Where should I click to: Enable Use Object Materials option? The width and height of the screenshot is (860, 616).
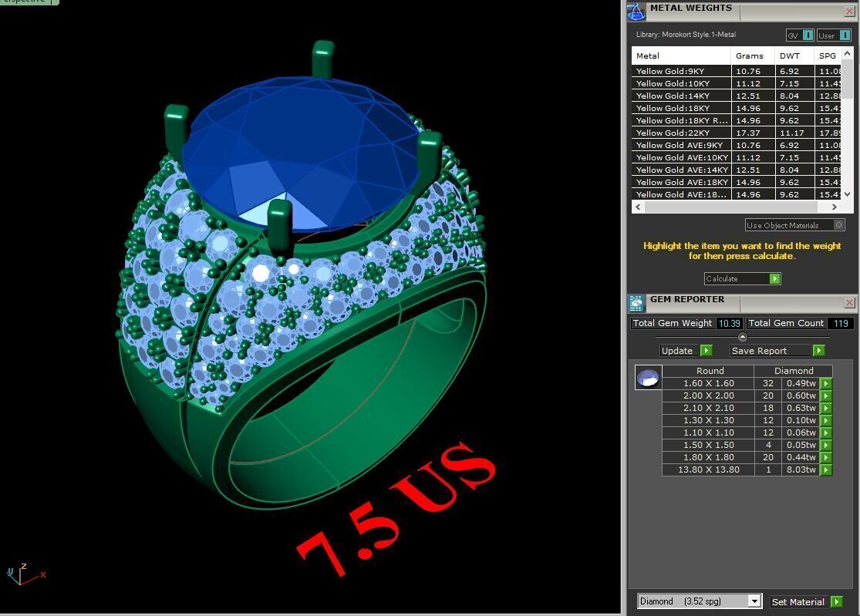click(x=794, y=225)
